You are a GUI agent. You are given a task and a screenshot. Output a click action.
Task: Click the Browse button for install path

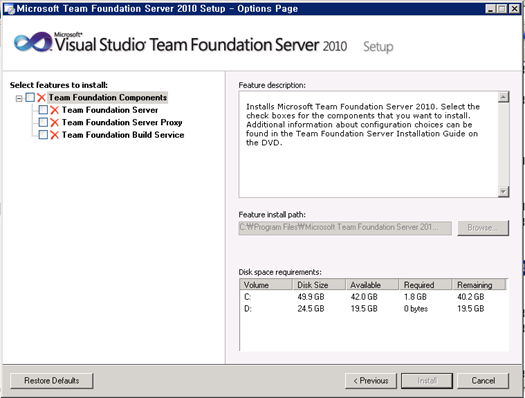click(483, 228)
